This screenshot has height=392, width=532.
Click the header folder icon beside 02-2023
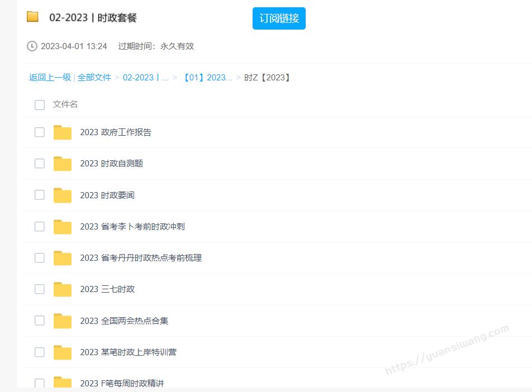coord(32,16)
